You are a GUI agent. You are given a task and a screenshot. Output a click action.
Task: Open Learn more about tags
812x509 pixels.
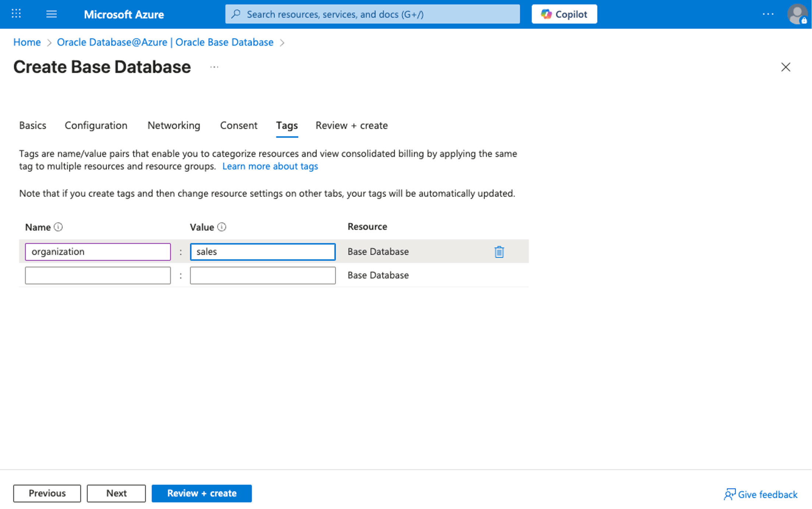click(270, 166)
